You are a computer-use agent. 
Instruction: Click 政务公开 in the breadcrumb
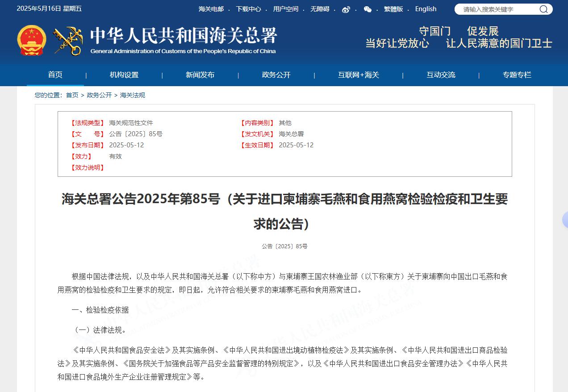(x=99, y=95)
